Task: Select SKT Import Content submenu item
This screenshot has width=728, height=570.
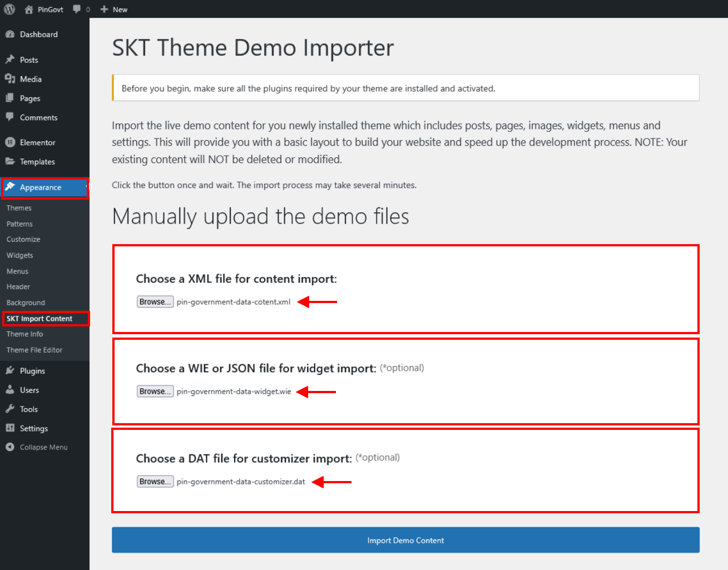Action: [x=39, y=319]
